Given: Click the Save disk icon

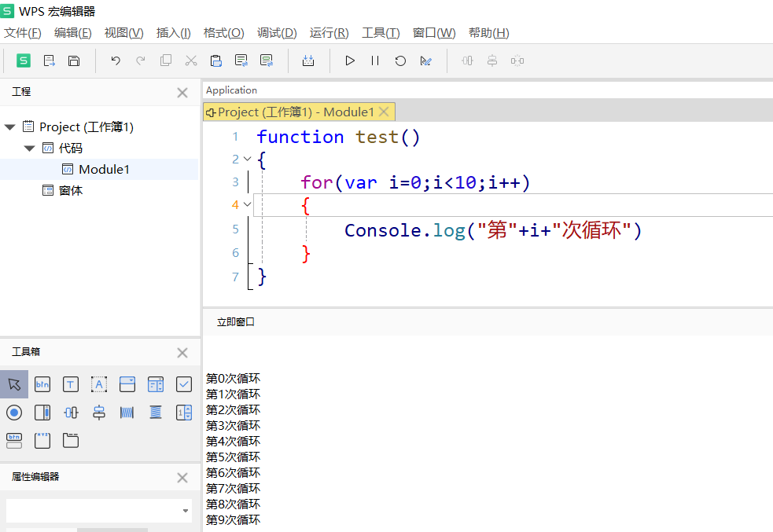Looking at the screenshot, I should pyautogui.click(x=73, y=61).
